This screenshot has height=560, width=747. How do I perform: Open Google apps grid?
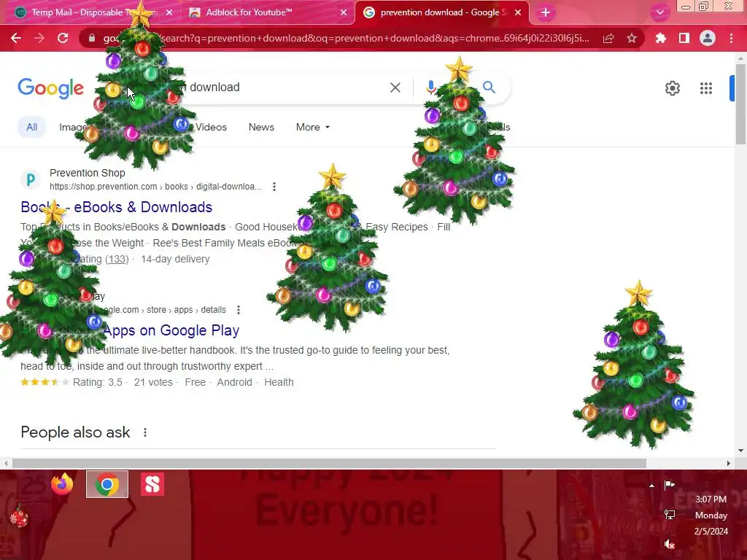point(706,88)
